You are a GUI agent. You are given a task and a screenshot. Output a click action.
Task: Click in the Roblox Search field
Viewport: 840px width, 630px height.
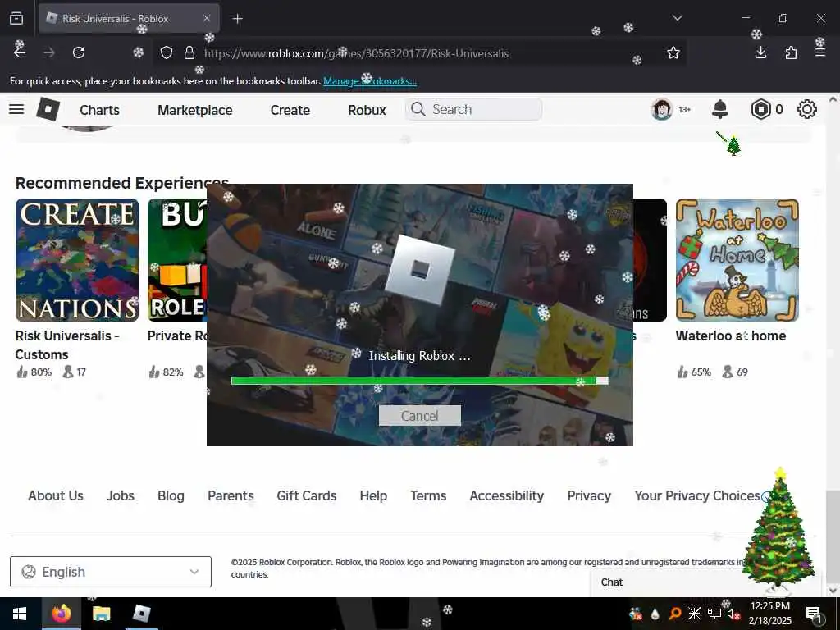tap(473, 109)
